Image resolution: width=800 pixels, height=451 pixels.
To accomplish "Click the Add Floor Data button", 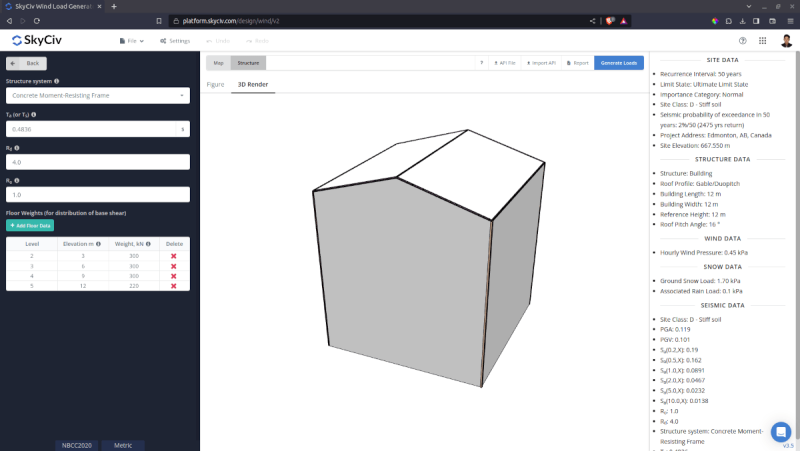I will (30, 226).
